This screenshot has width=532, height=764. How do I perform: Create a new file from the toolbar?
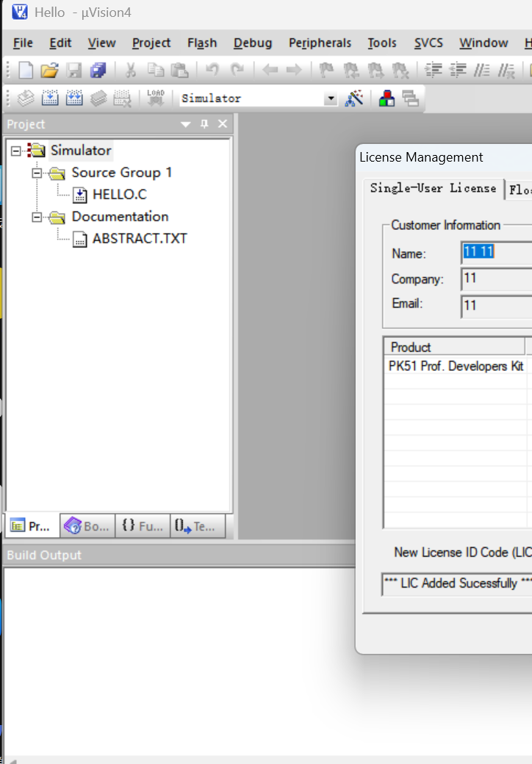click(x=25, y=71)
